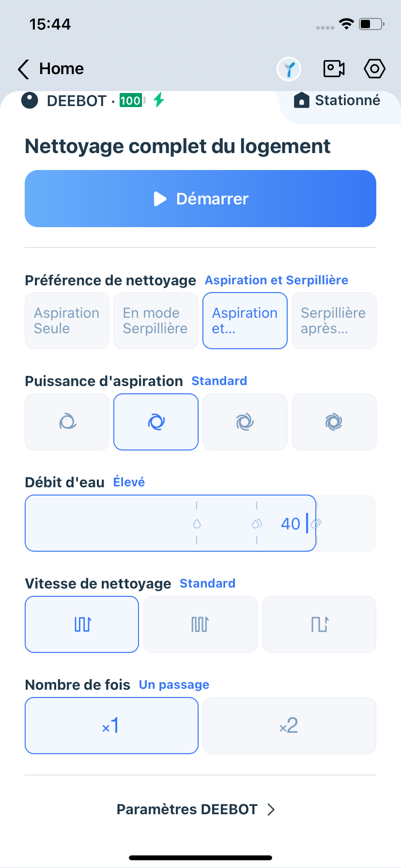The image size is (401, 868).
Task: Start cleaning with Démarrer button
Action: click(x=200, y=199)
